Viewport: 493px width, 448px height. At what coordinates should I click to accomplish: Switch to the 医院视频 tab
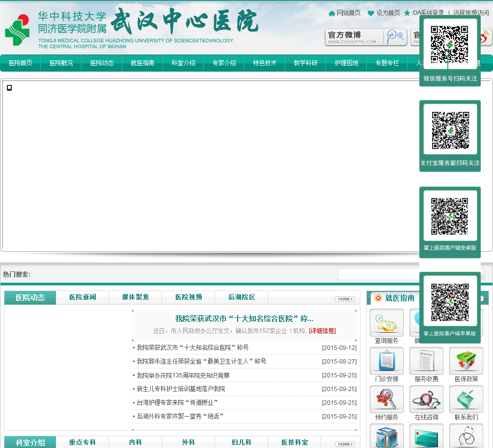pos(189,297)
